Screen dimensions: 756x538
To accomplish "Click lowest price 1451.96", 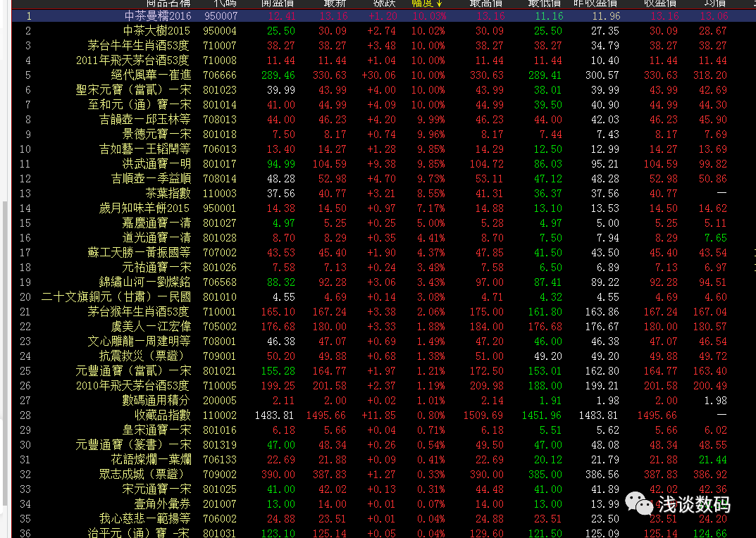I will click(x=542, y=415).
